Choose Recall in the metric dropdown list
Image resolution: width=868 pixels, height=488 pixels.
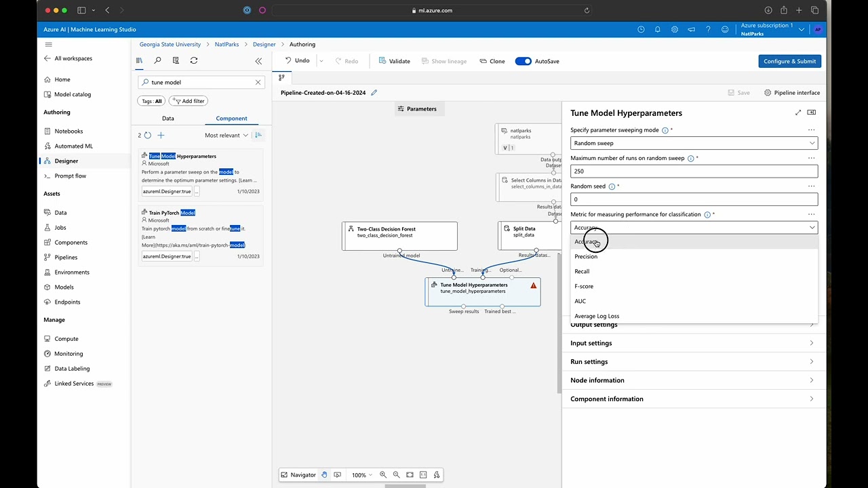pos(694,271)
